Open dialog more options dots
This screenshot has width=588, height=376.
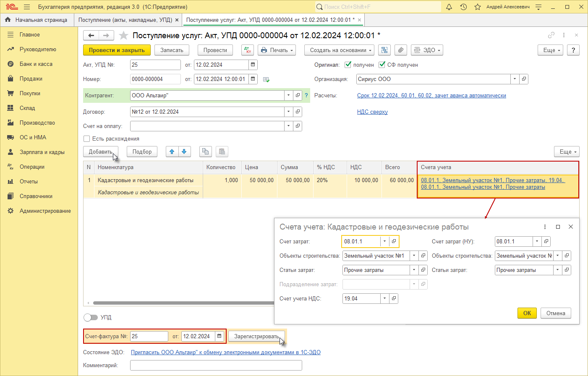click(545, 227)
